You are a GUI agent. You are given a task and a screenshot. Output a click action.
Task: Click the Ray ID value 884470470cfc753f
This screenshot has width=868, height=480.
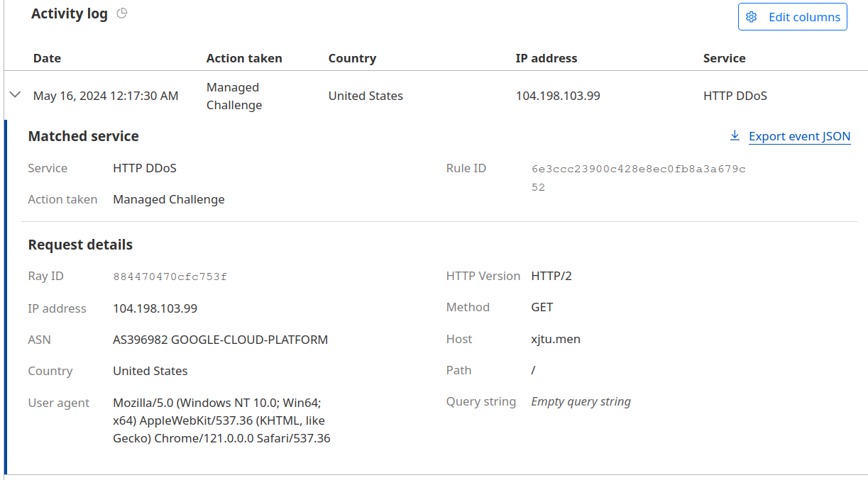coord(170,277)
